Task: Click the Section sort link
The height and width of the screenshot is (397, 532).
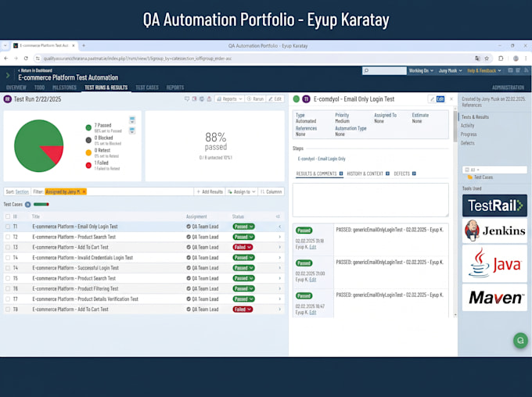Action: (22, 192)
